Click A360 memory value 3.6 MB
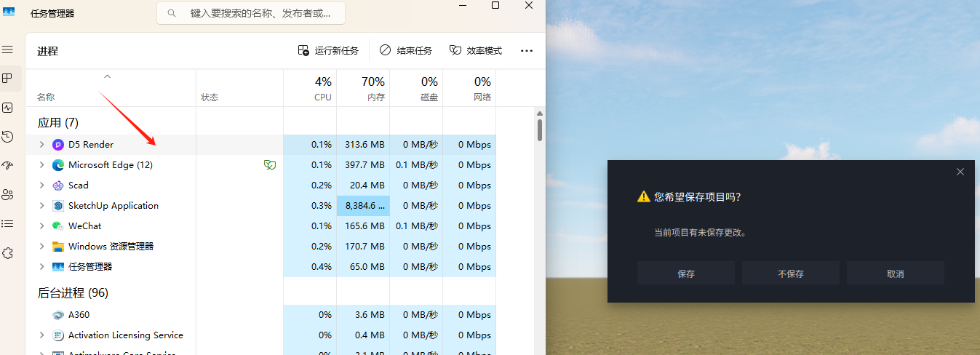The image size is (980, 355). coord(370,315)
